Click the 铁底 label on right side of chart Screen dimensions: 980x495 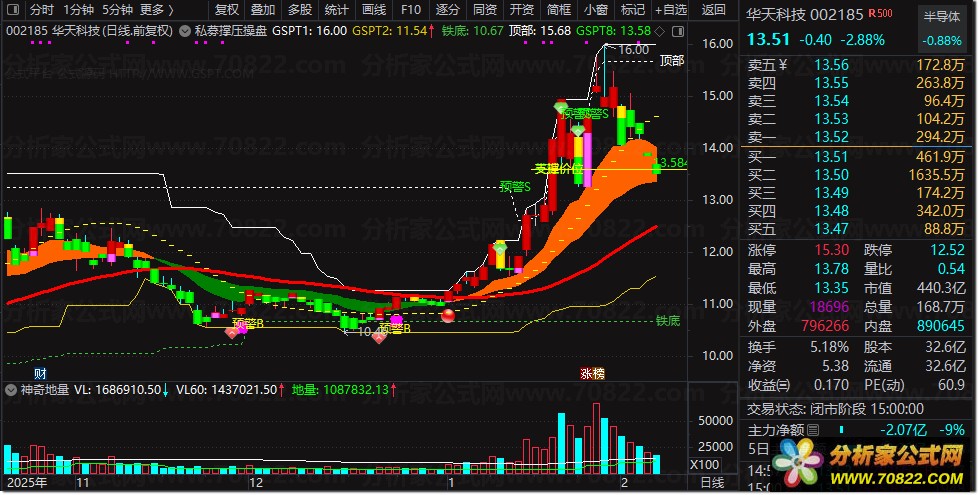(668, 321)
